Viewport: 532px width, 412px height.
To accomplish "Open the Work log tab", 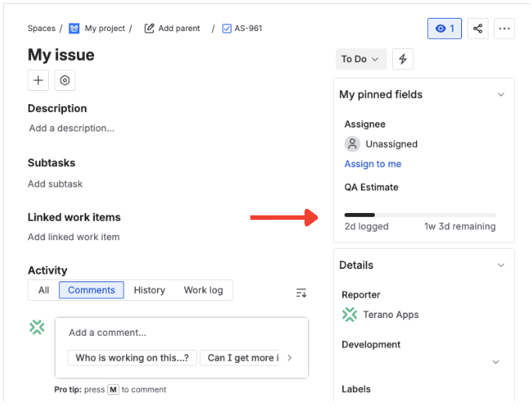I will click(203, 290).
